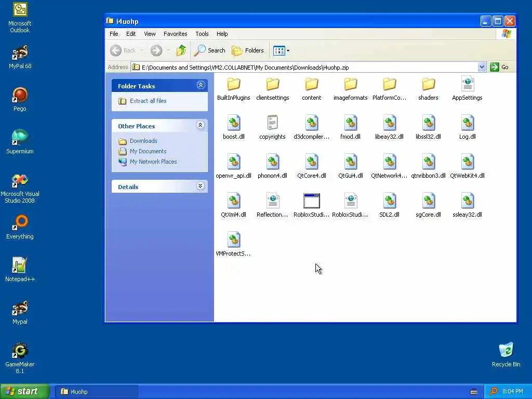
Task: Open the Views button dropdown
Action: click(288, 51)
